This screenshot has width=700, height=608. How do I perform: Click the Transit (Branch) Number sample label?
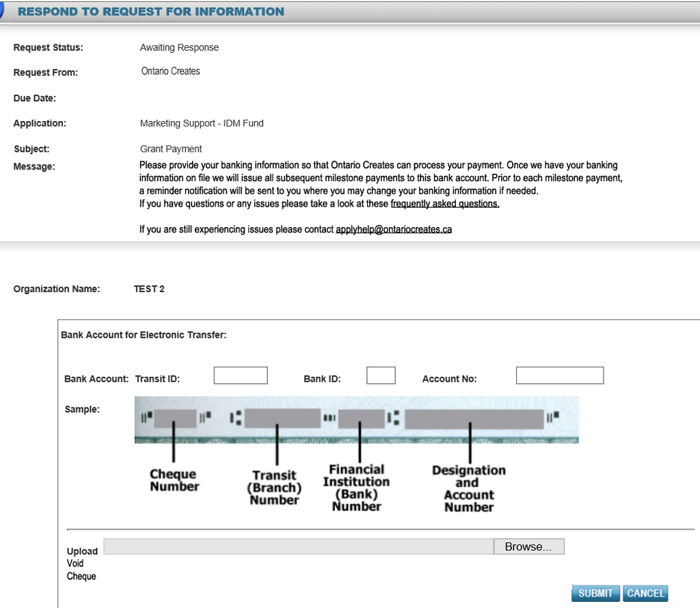click(x=274, y=487)
